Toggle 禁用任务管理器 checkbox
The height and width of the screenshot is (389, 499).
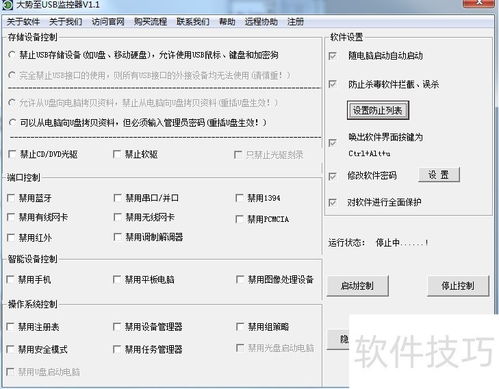point(117,350)
